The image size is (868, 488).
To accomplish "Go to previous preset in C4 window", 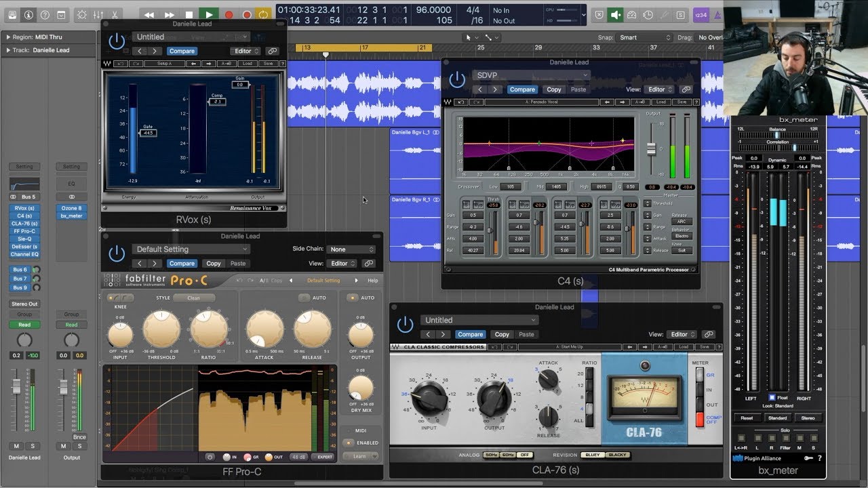I will point(480,89).
